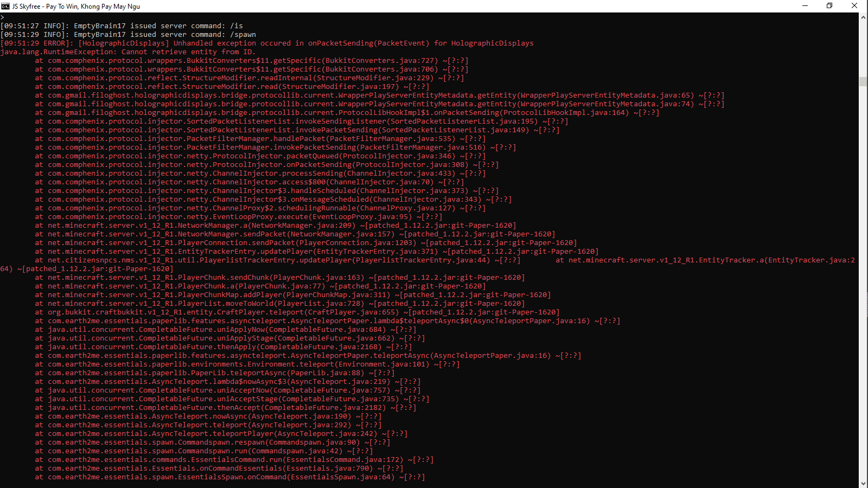Click the scrollbar up arrow
The width and height of the screenshot is (868, 488).
(x=863, y=17)
